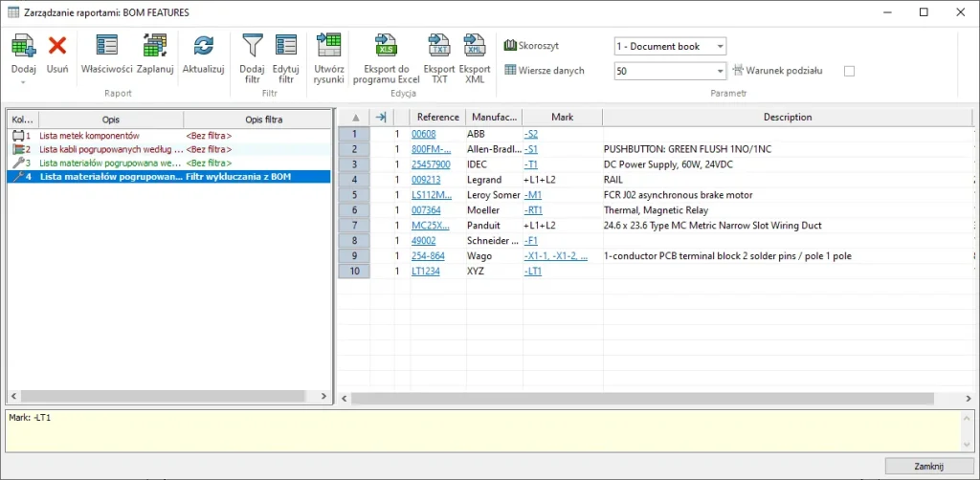This screenshot has width=980, height=480.
Task: Open reference link 007364
Action: [426, 210]
